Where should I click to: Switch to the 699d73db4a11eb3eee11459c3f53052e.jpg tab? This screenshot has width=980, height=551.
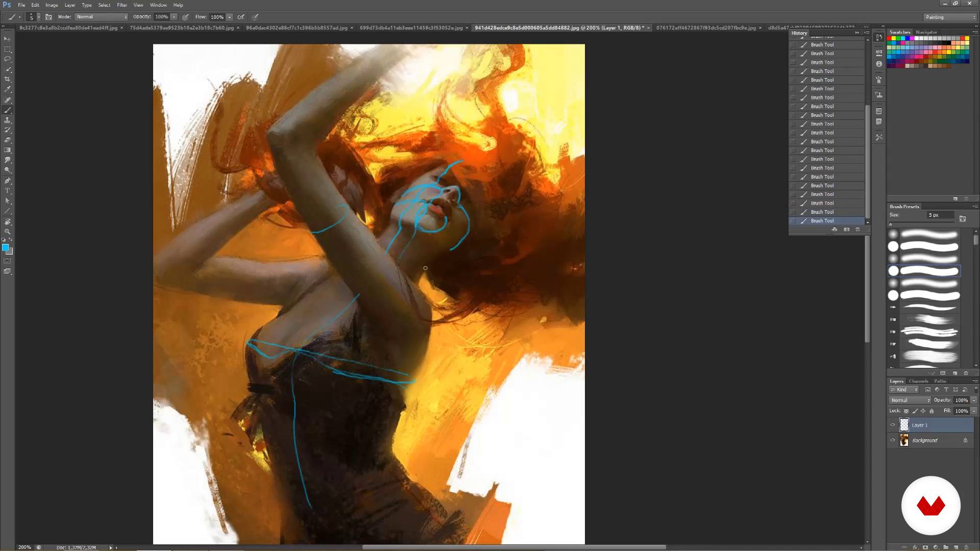pyautogui.click(x=411, y=28)
